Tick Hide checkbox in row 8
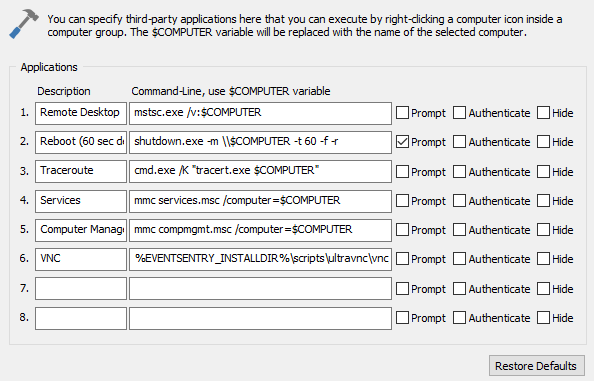The width and height of the screenshot is (594, 381). pyautogui.click(x=543, y=318)
